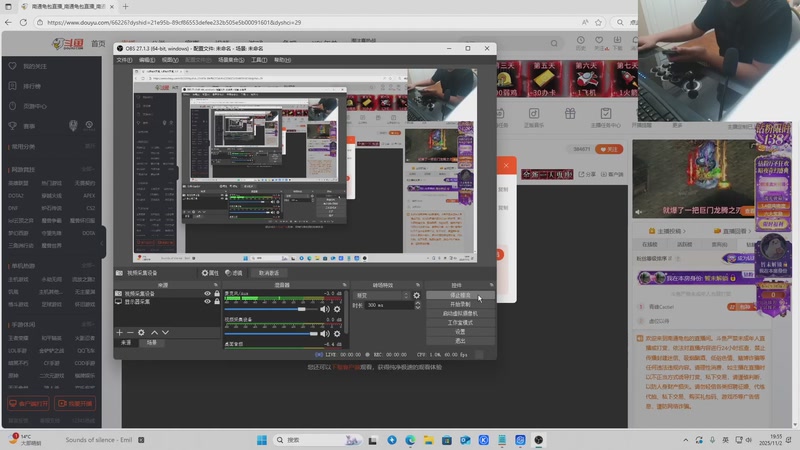Pop out the 转场特效 dock panel icon
The height and width of the screenshot is (450, 800).
[x=418, y=285]
